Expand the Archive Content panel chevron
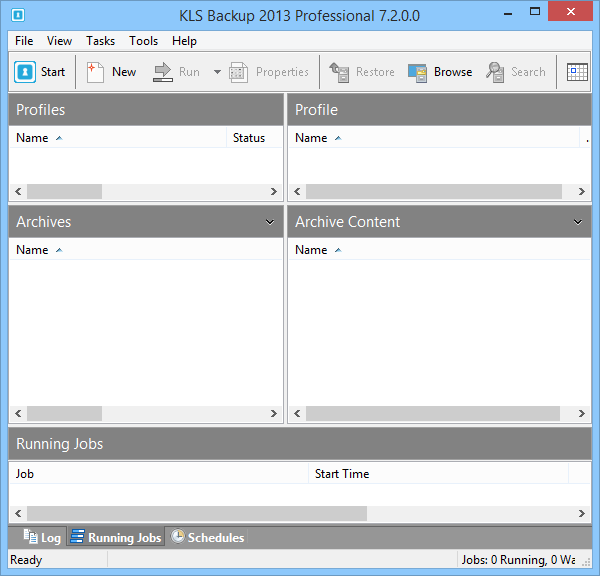The image size is (600, 576). point(578,222)
